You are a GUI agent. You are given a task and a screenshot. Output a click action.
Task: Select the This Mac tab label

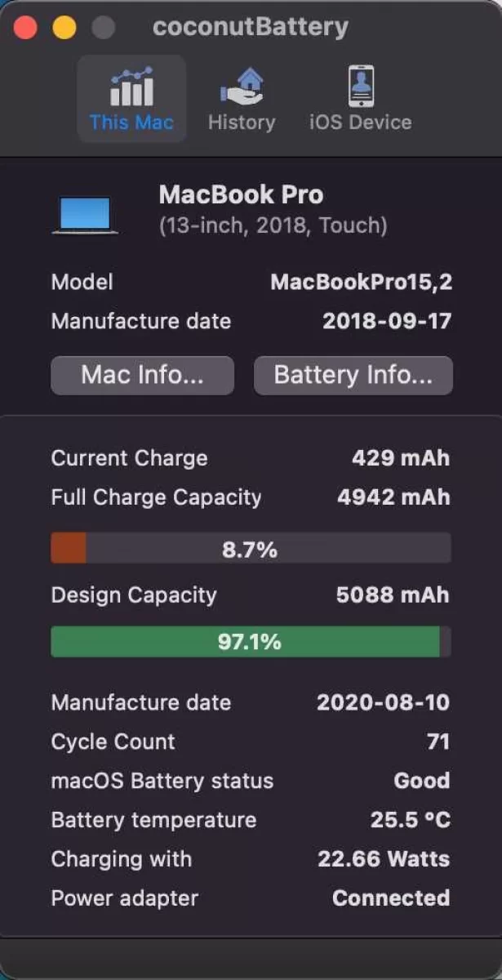(131, 122)
